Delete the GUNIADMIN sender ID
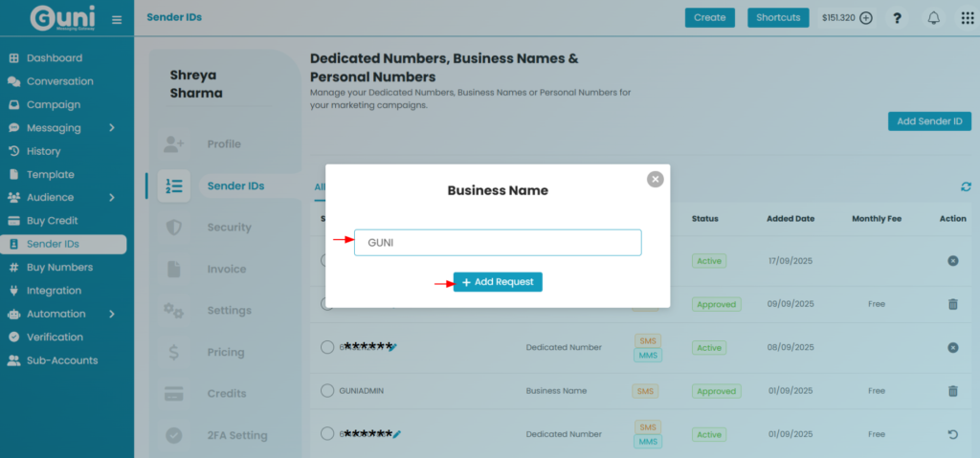This screenshot has width=980, height=458. [x=952, y=391]
